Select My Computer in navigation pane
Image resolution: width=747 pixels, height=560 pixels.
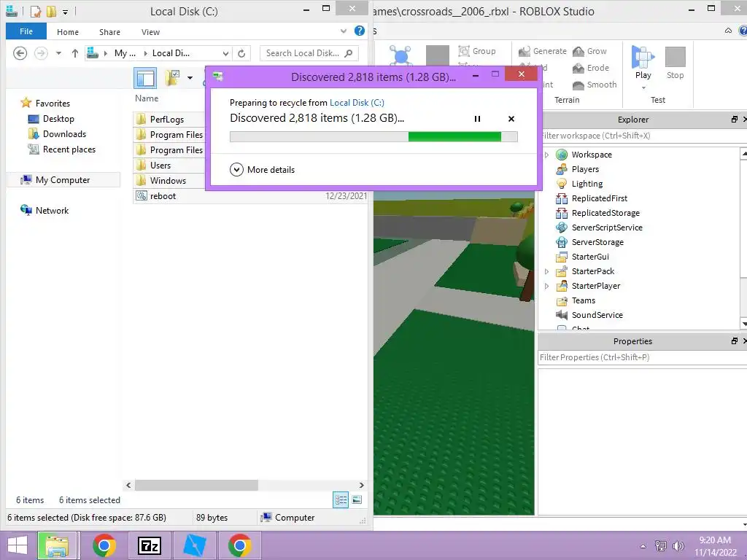point(63,180)
